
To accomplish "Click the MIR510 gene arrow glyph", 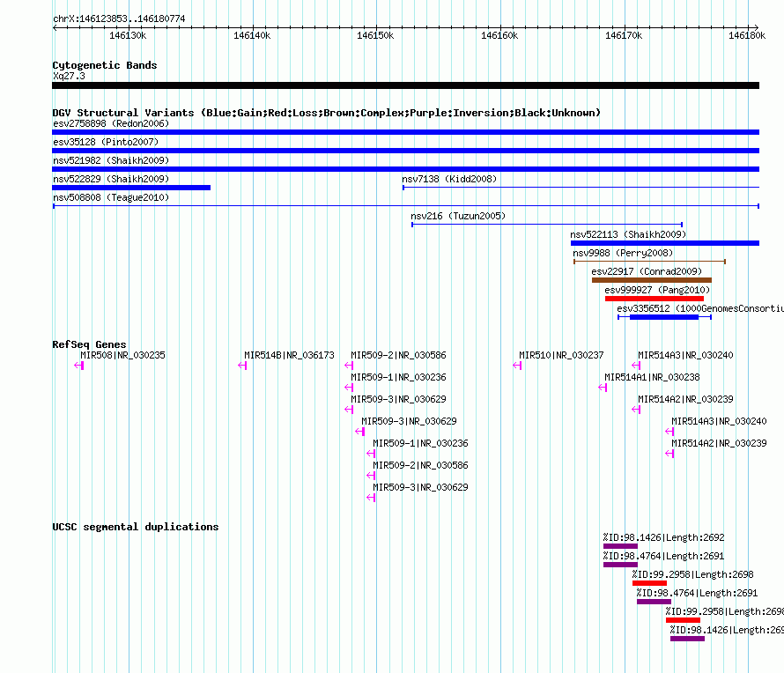I will [x=517, y=366].
